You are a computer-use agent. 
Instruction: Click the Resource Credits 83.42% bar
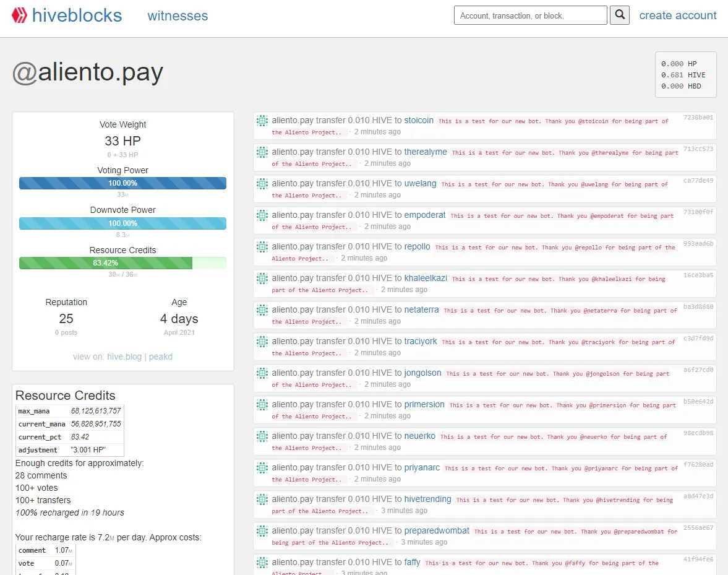tap(122, 263)
